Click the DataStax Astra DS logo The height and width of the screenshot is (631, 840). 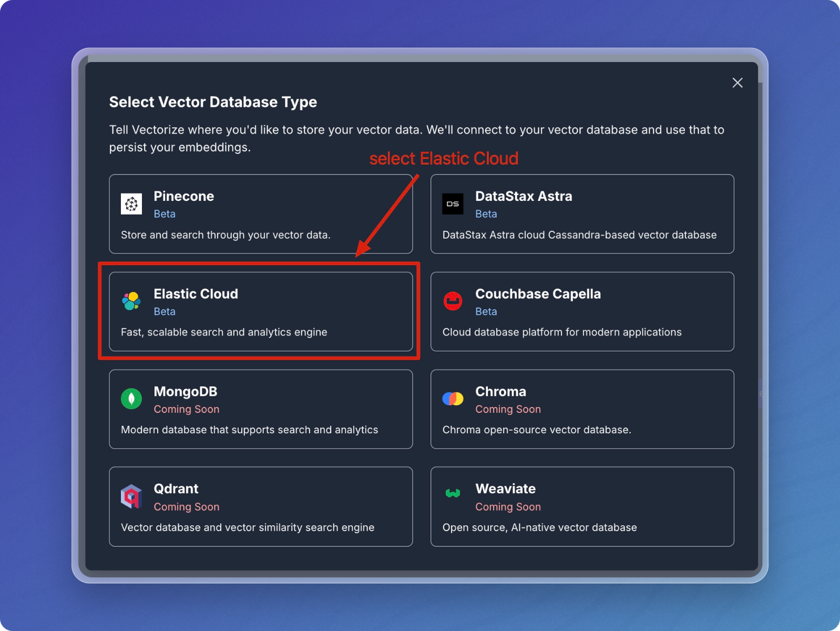coord(453,204)
